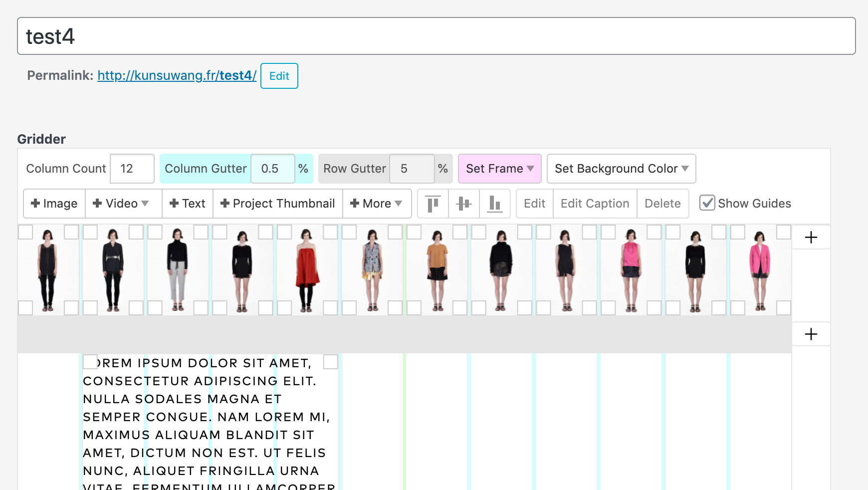Open the Set Frame dropdown
This screenshot has width=868, height=490.
click(499, 169)
